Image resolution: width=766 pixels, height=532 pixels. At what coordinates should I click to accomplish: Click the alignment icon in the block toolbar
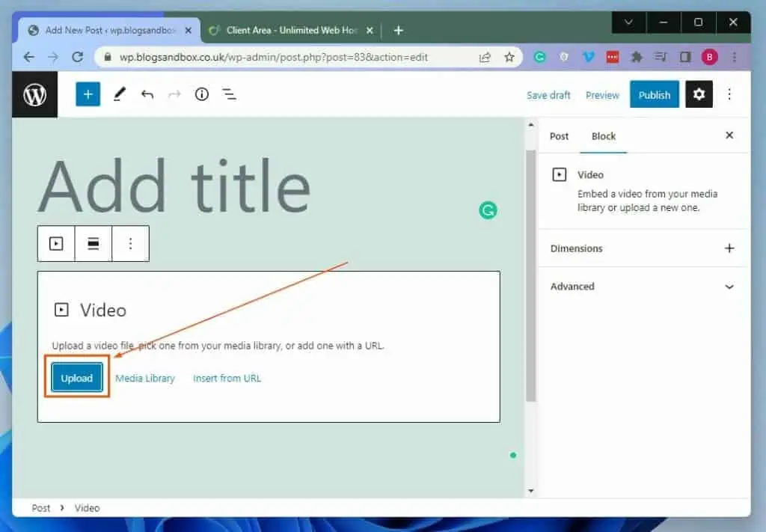tap(93, 244)
